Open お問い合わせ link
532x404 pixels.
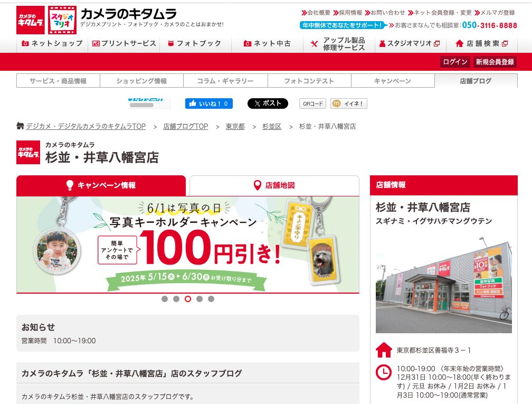pos(385,13)
